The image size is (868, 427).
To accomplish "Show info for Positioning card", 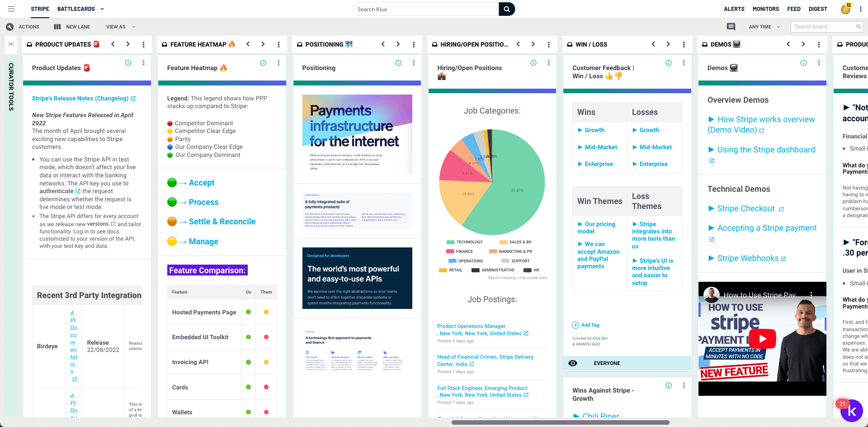I will tap(398, 63).
